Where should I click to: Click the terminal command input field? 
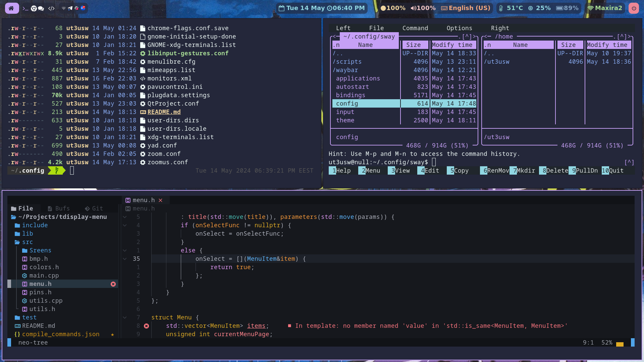pyautogui.click(x=435, y=162)
